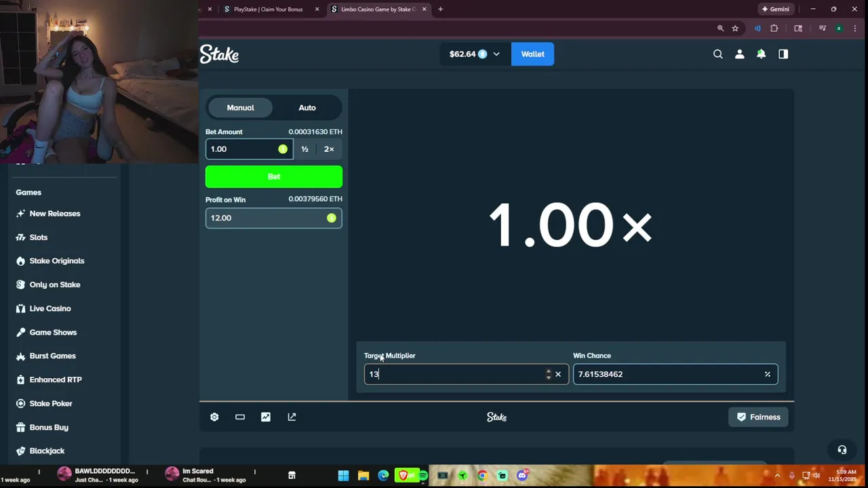Image resolution: width=868 pixels, height=488 pixels.
Task: Click the green Bet button
Action: point(274,176)
